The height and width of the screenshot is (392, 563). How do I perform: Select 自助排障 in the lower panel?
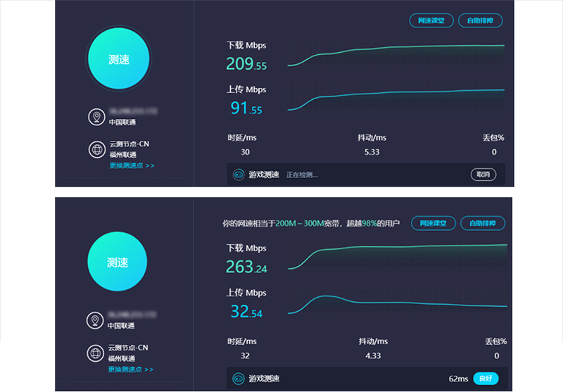pyautogui.click(x=483, y=223)
